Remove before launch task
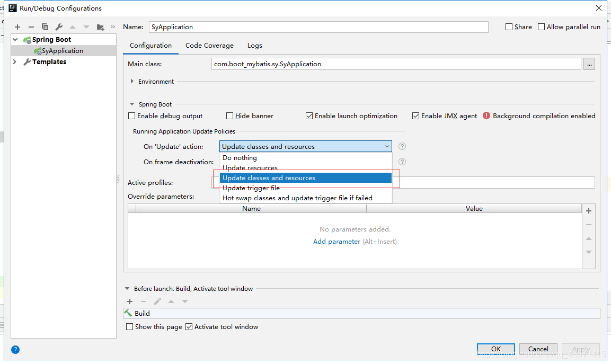The height and width of the screenshot is (364, 611). point(144,301)
